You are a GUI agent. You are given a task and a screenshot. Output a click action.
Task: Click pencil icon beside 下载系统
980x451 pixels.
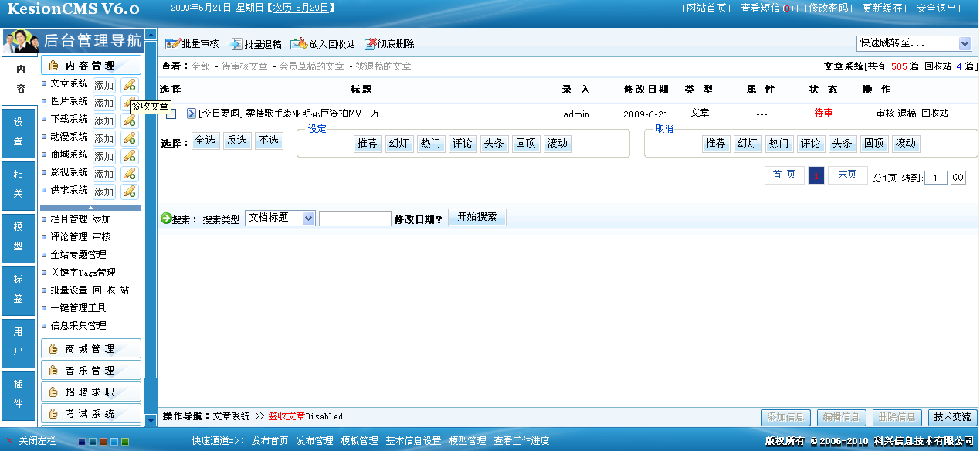[129, 120]
